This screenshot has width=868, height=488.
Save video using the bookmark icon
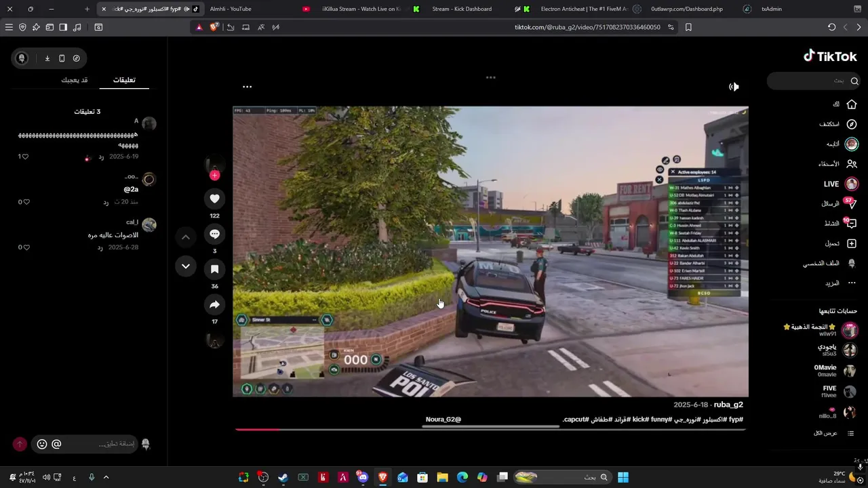(214, 269)
